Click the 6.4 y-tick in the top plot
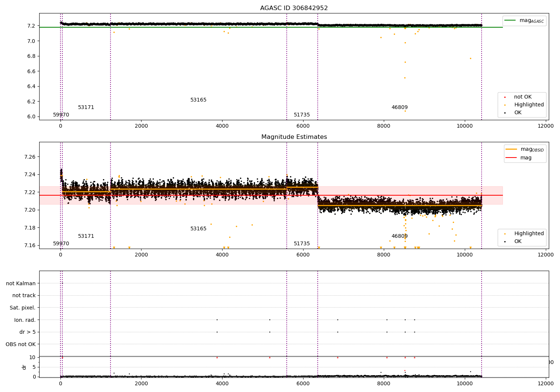The height and width of the screenshot is (392, 560). [x=31, y=86]
